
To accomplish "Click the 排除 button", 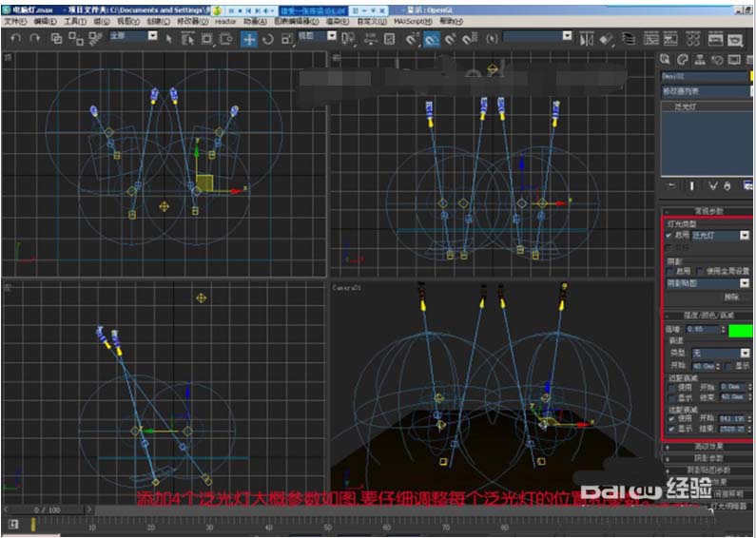I will [x=730, y=297].
